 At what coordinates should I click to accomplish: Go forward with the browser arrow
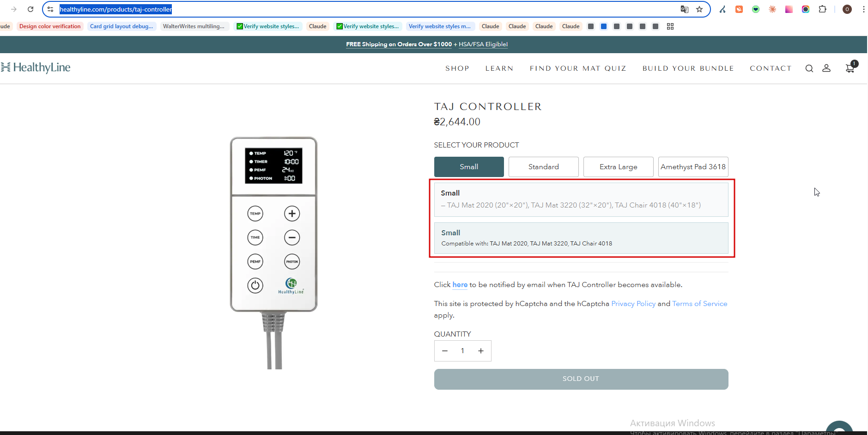click(x=14, y=9)
